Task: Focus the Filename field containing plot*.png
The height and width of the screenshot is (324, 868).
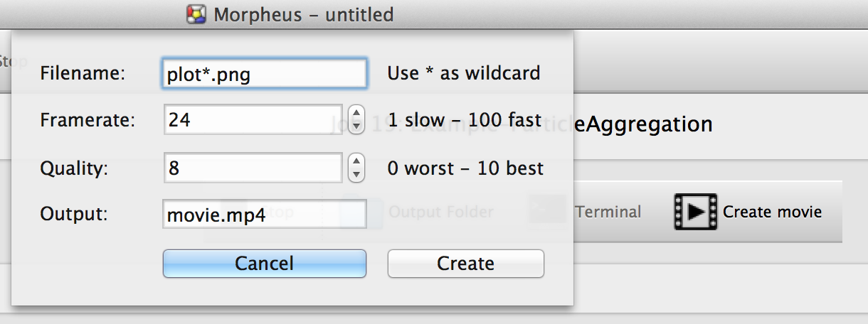Action: [x=264, y=73]
